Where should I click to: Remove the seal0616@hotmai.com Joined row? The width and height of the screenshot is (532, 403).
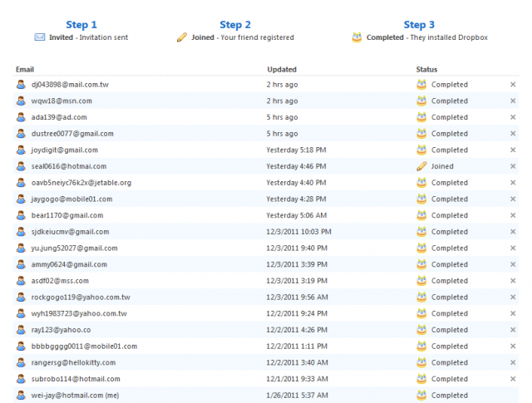pos(513,166)
